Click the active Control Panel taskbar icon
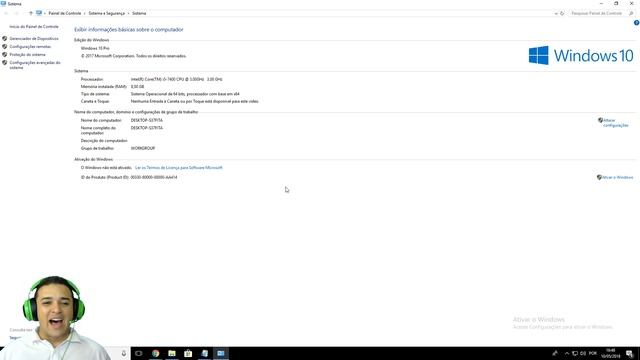This screenshot has height=360, width=640. (221, 353)
